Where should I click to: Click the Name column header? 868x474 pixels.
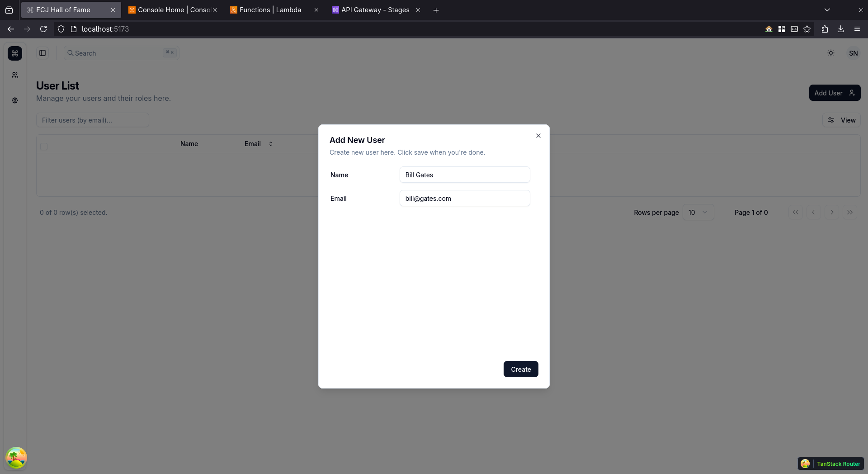[189, 144]
